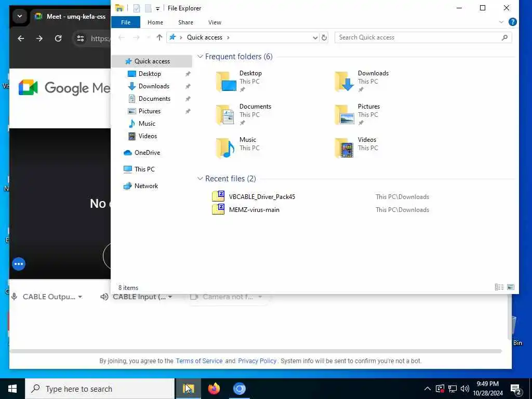Image resolution: width=532 pixels, height=399 pixels.
Task: Switch to the View ribbon tab
Action: tap(215, 22)
